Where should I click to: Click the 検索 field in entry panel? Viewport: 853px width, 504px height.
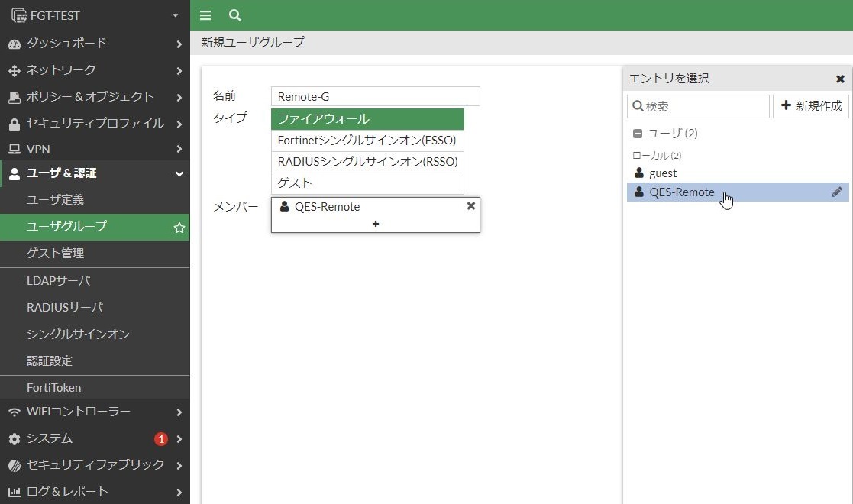[699, 106]
